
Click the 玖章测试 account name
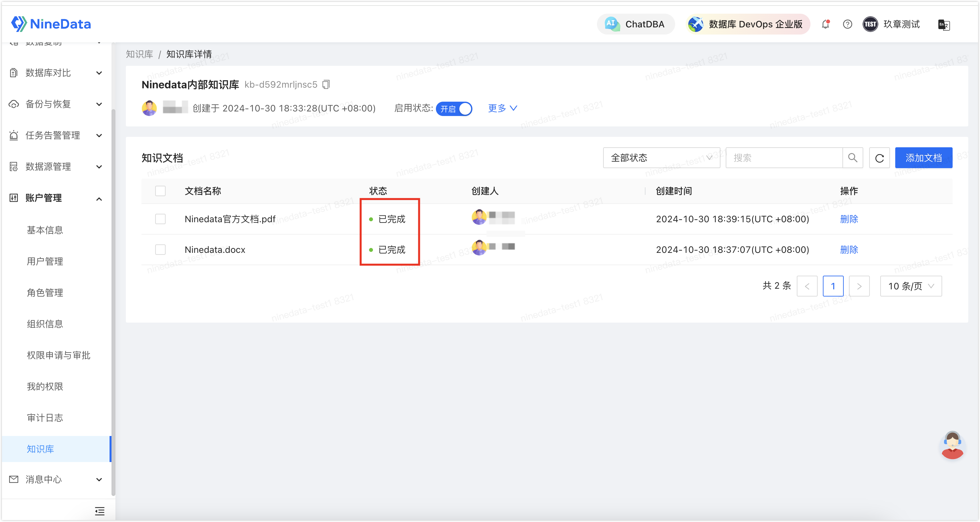901,24
